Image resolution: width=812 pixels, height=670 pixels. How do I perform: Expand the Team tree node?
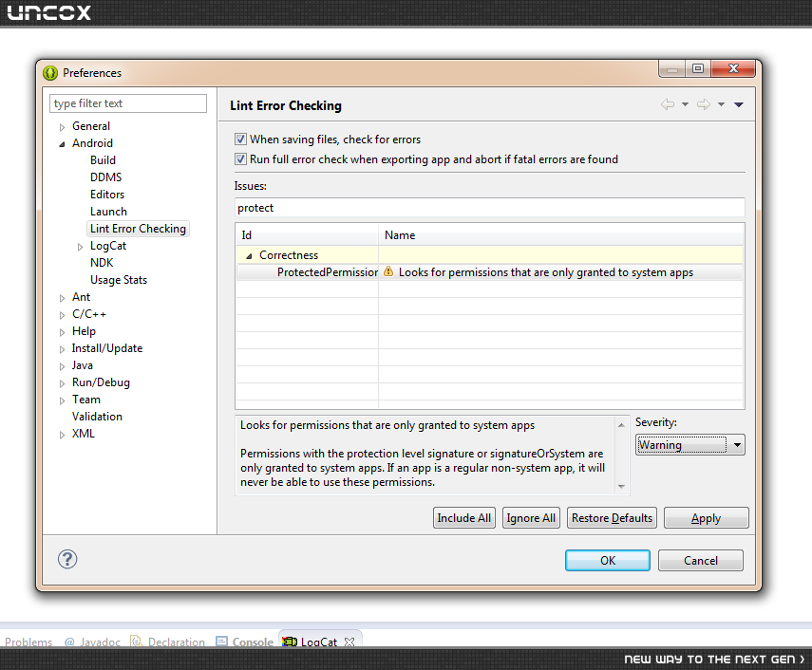[x=62, y=400]
